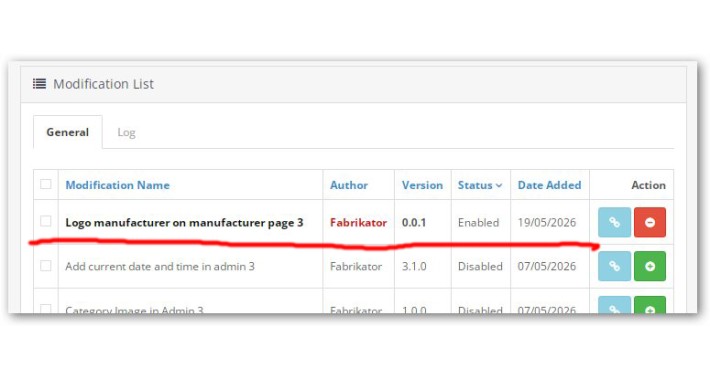This screenshot has width=710, height=380.
Task: Click the Enabled status cell
Action: tap(479, 223)
